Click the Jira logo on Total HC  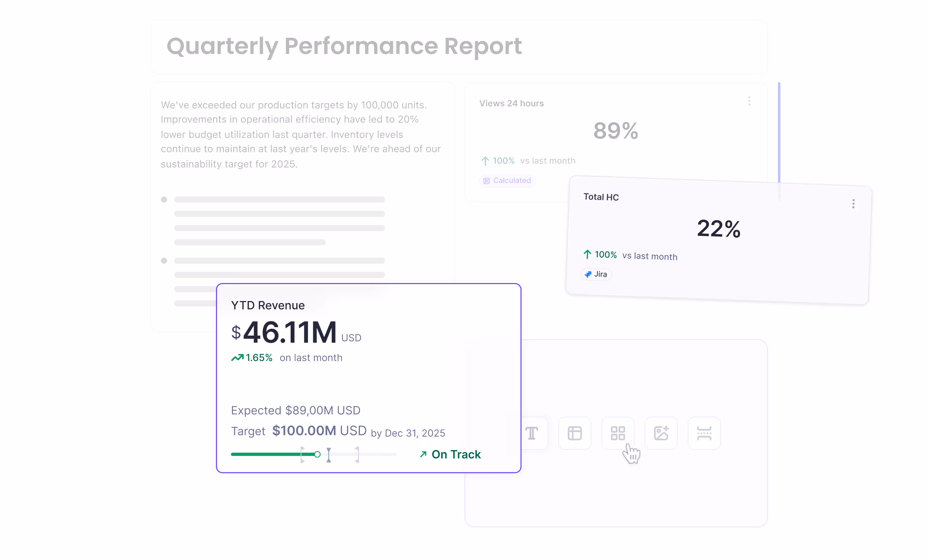point(588,274)
